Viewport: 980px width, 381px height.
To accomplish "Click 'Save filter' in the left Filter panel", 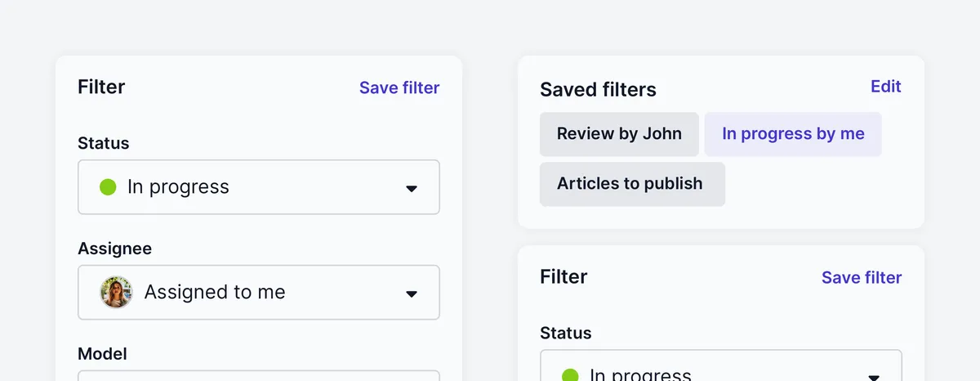I will 399,87.
